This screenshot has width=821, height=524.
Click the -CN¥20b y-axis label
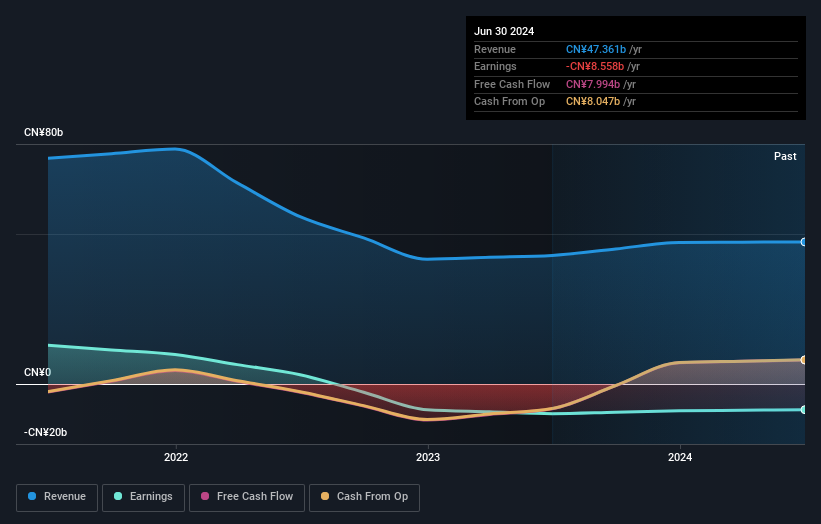tap(45, 432)
